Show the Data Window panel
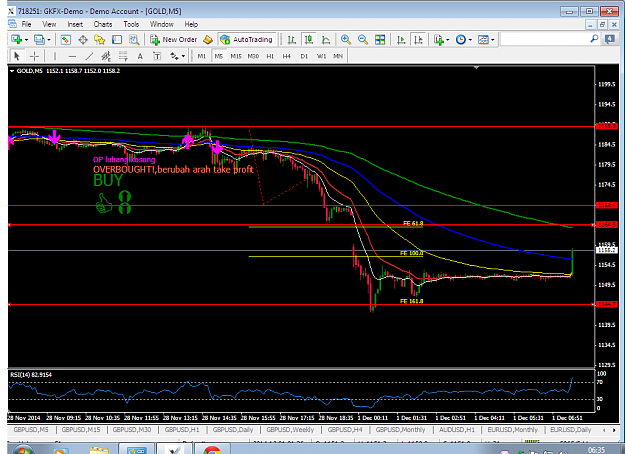This screenshot has height=454, width=625. (83, 39)
